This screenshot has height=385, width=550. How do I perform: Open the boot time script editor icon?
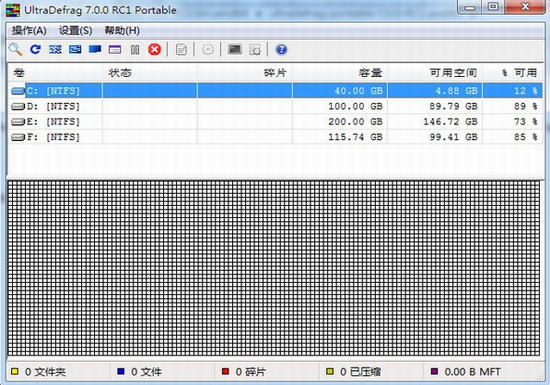tap(255, 49)
